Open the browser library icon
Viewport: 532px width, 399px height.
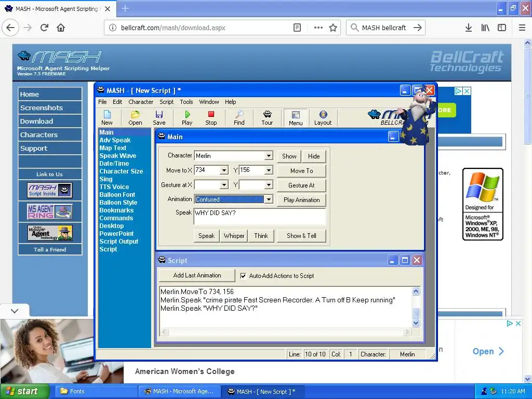click(x=485, y=28)
